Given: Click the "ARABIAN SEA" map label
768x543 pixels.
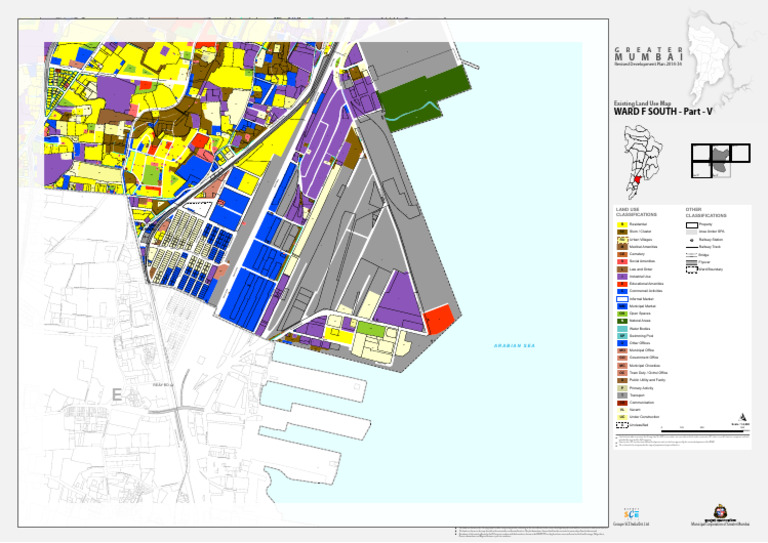Looking at the screenshot, I should tap(514, 346).
